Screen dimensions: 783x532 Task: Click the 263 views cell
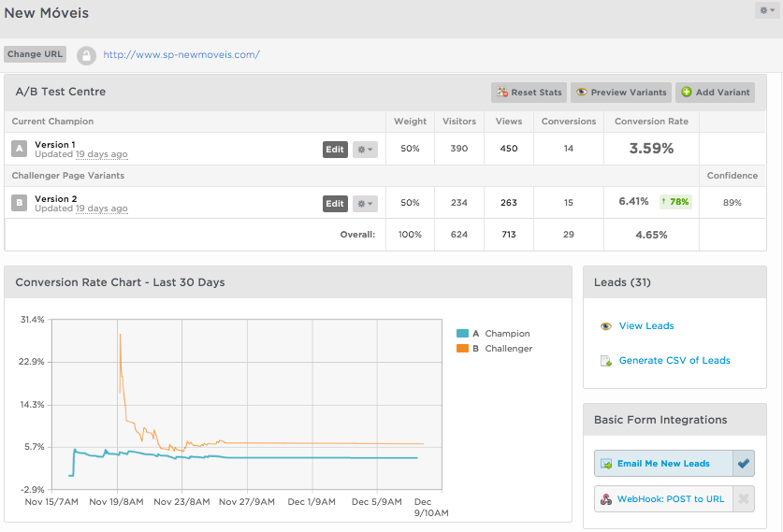(x=508, y=203)
